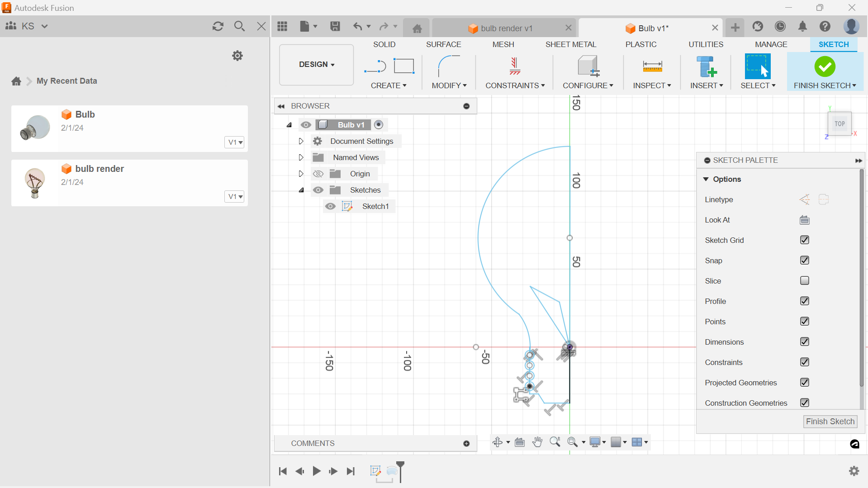Activate the Select tool
The width and height of the screenshot is (868, 488).
758,66
